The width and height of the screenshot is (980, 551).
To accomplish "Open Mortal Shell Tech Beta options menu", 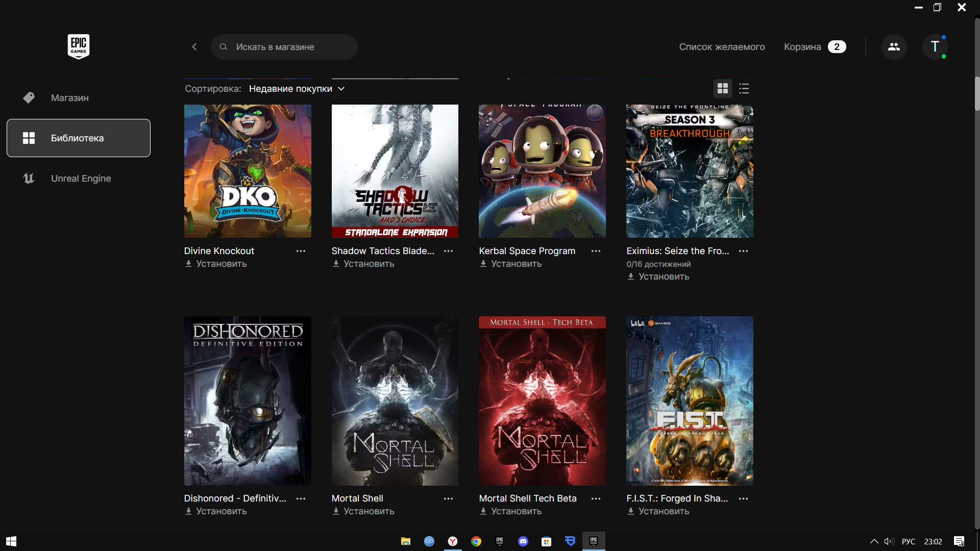I will click(x=596, y=498).
